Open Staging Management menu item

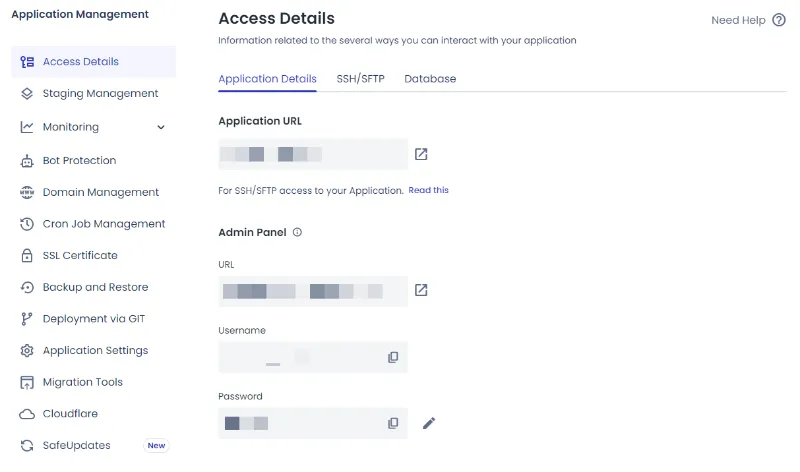pos(93,93)
